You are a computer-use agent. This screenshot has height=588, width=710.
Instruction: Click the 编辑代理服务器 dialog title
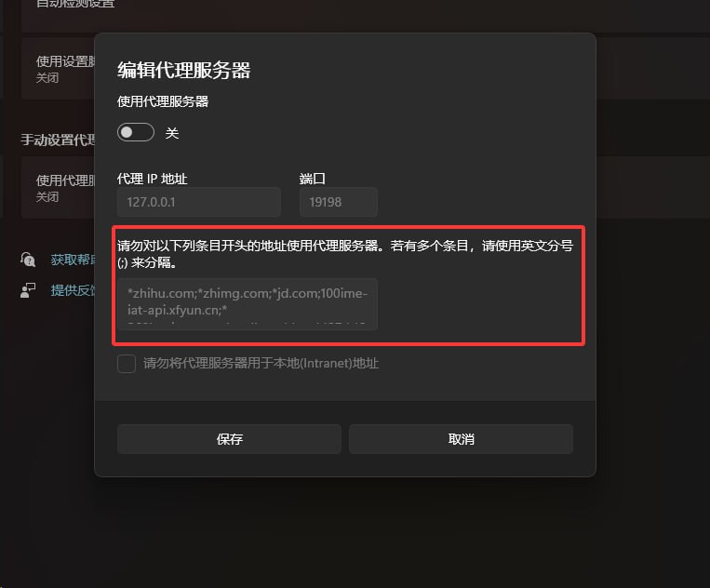pyautogui.click(x=184, y=70)
